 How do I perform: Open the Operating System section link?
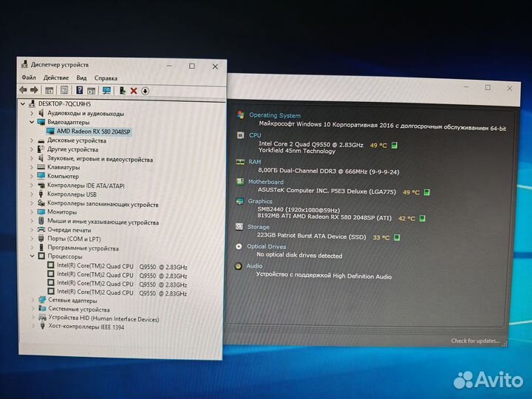(275, 115)
